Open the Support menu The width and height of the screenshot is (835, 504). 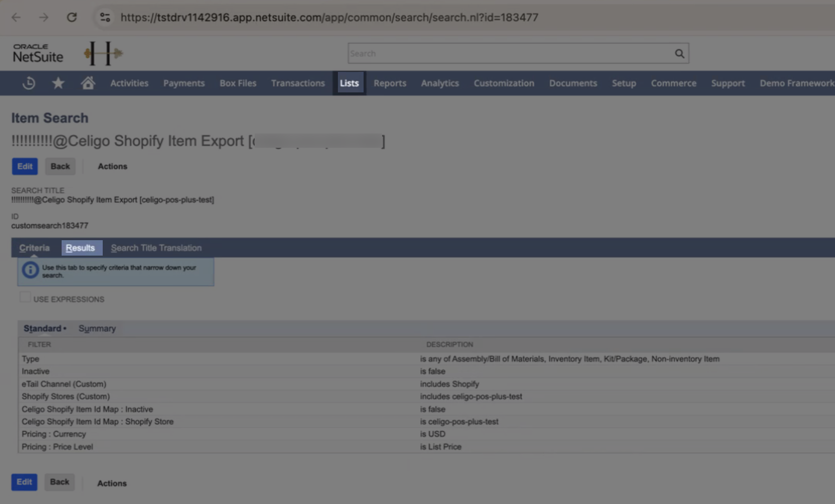(x=728, y=83)
